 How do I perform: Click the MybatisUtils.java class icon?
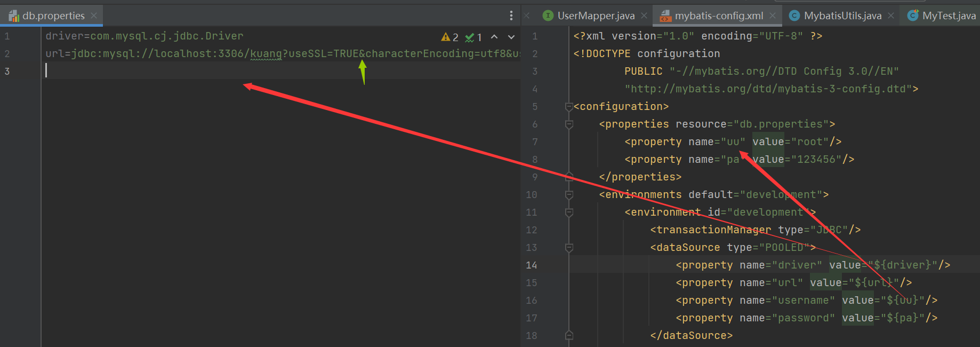tap(794, 16)
